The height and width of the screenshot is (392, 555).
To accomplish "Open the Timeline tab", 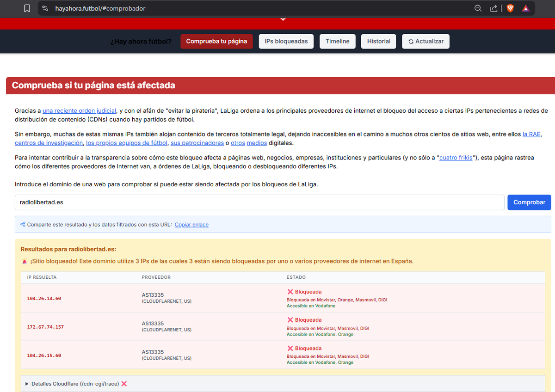I will pos(338,41).
